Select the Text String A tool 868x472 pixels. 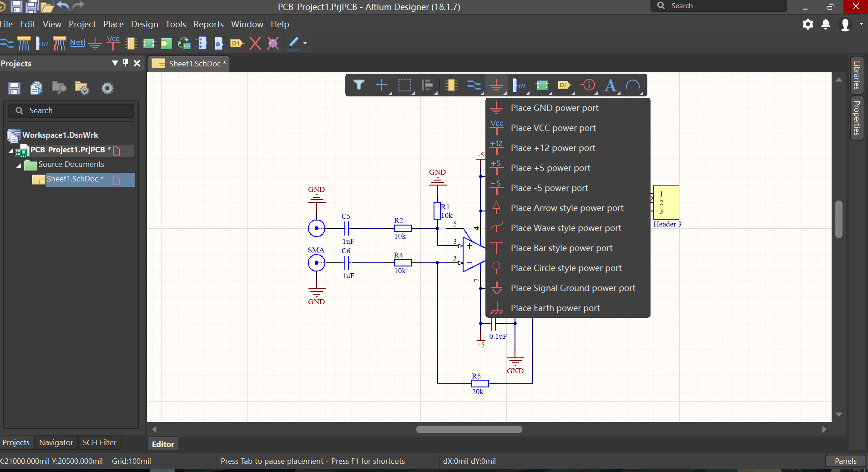click(611, 85)
